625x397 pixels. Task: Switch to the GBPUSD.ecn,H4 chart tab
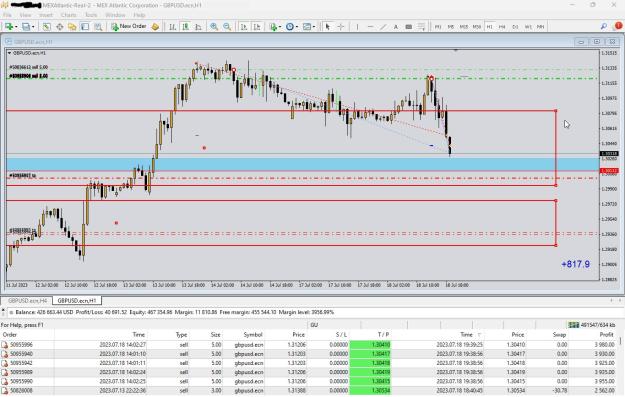(x=27, y=301)
